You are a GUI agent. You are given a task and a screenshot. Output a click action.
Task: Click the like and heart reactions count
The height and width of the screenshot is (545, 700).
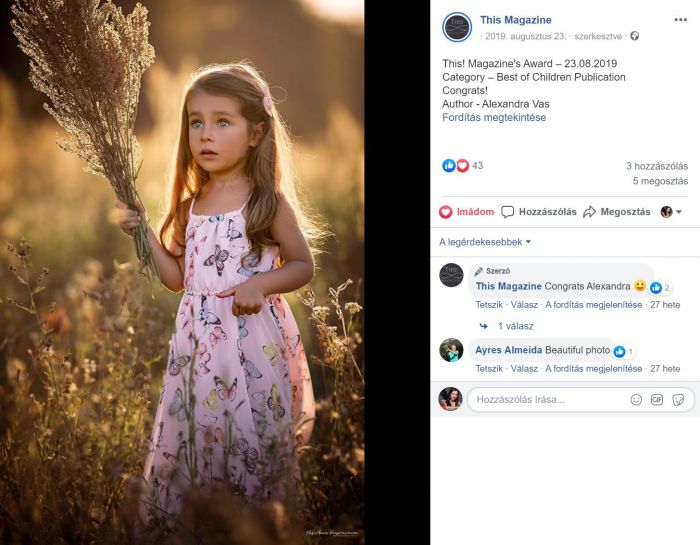click(x=462, y=166)
